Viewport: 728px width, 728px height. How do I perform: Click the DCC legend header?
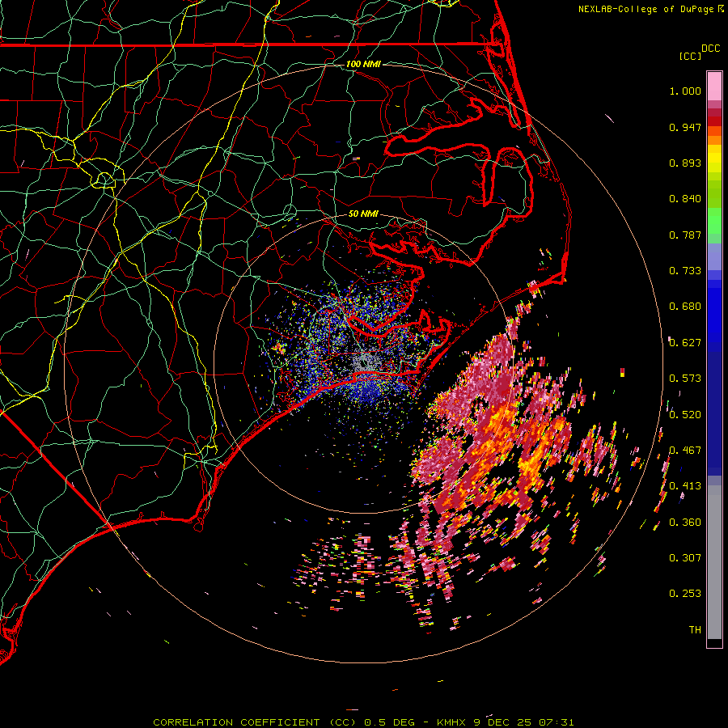(x=710, y=49)
